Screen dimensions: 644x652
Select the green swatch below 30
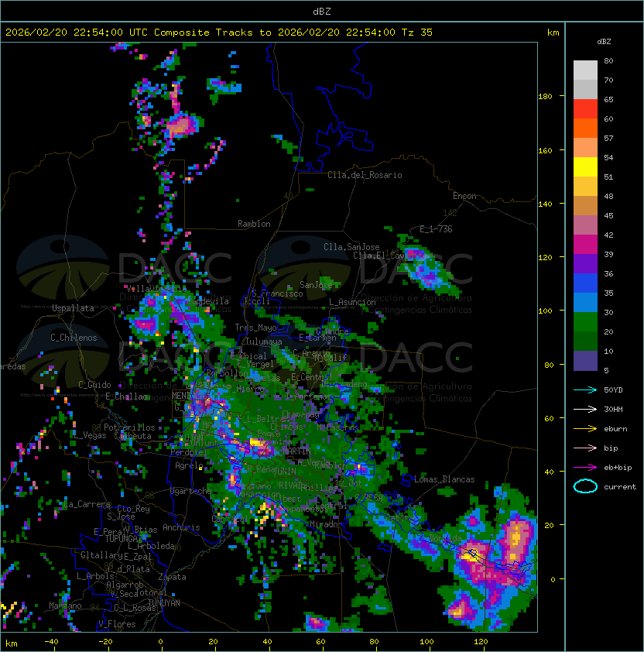[x=585, y=321]
